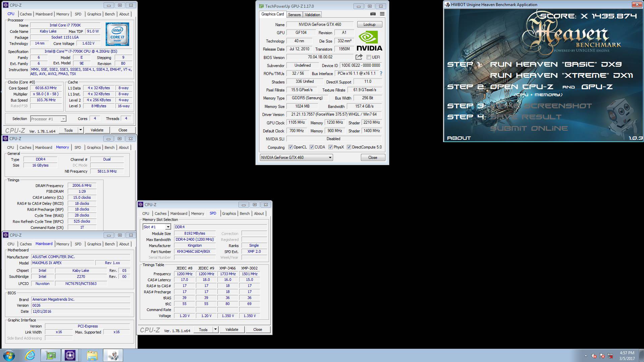Click the GPU name field GeForce GTX 460
Screen dimensions: 644x362
320,24
